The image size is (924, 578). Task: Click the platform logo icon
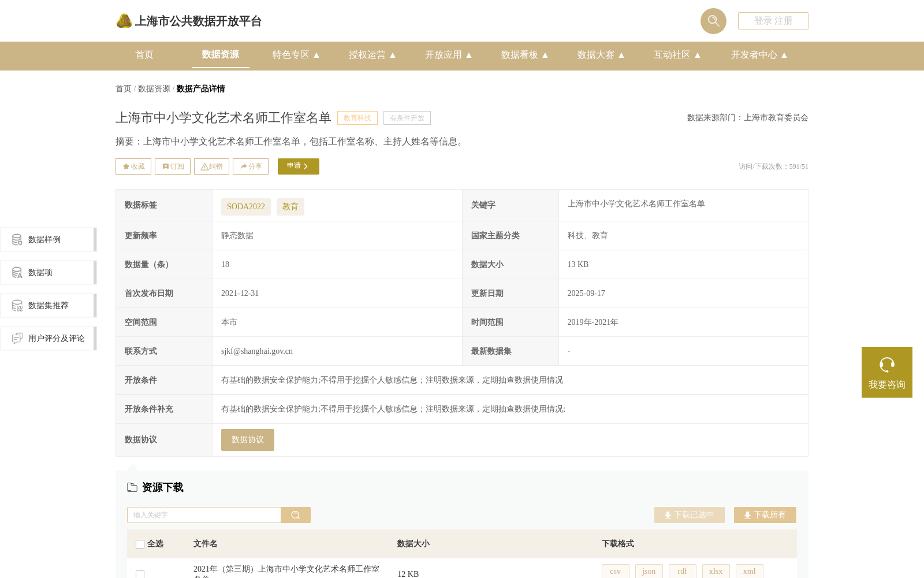124,21
